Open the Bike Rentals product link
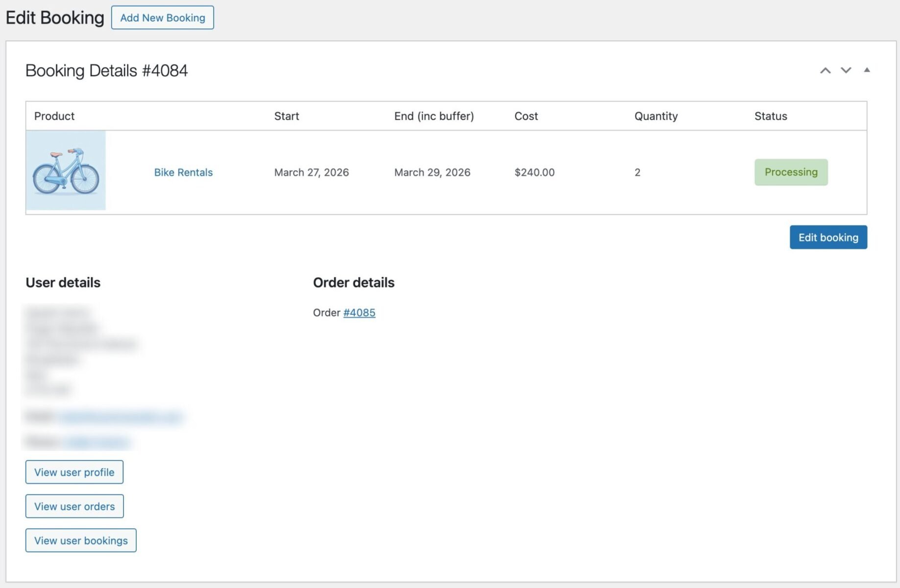 pyautogui.click(x=183, y=172)
